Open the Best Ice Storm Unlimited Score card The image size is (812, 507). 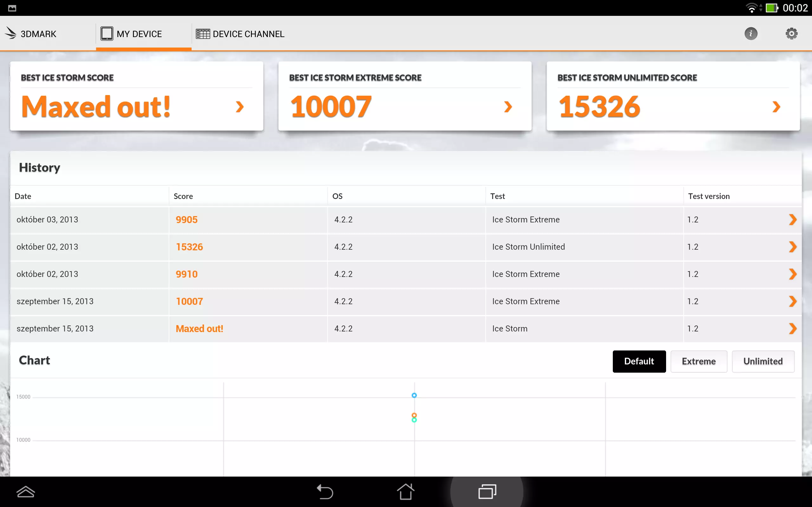[x=673, y=96]
